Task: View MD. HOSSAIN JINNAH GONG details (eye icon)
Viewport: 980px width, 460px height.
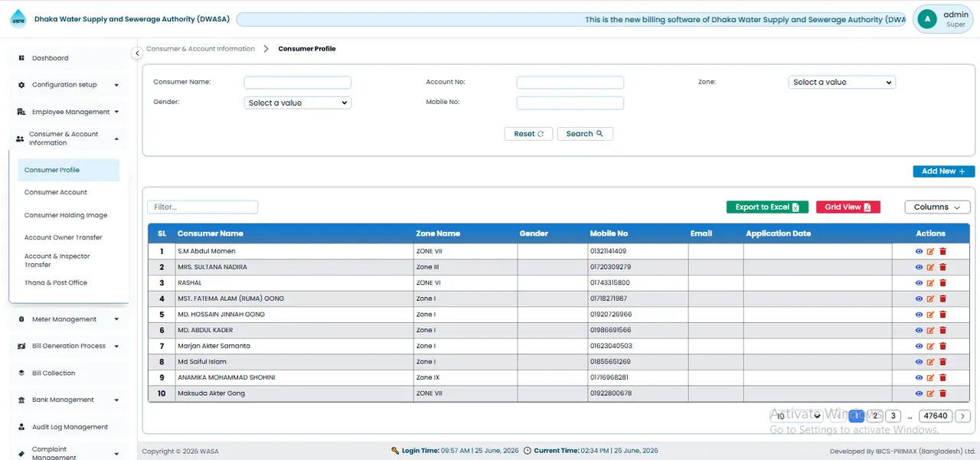Action: [x=919, y=315]
